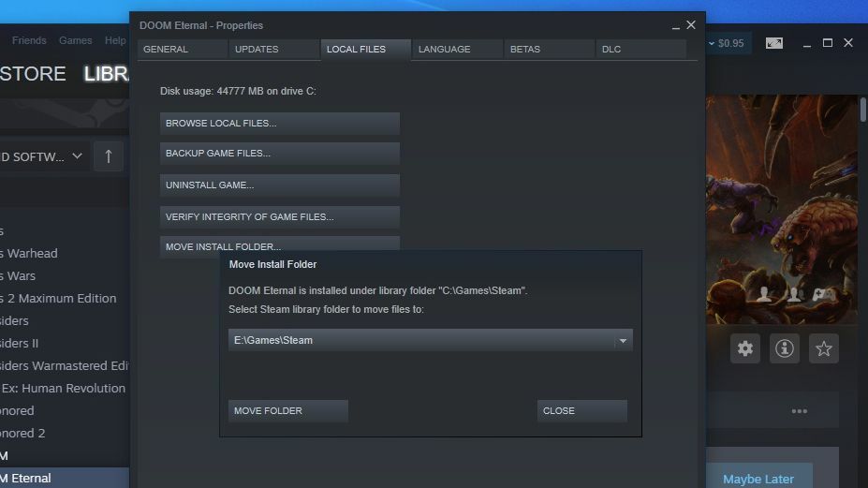Click the Steam library page scrollbar

pyautogui.click(x=863, y=110)
